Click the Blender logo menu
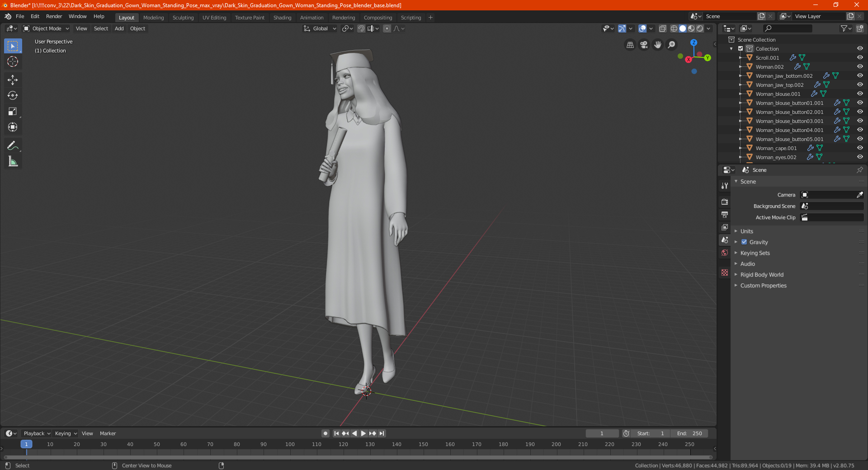The width and height of the screenshot is (868, 470). [x=8, y=16]
